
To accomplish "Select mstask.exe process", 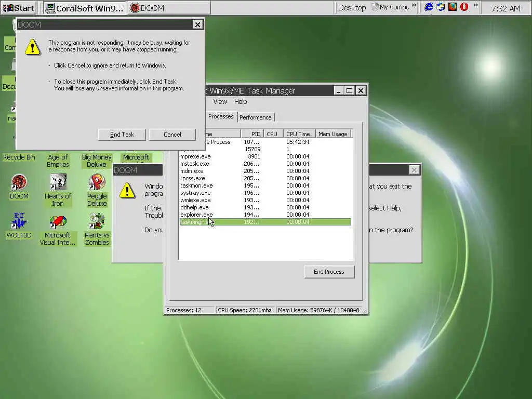I will coord(265,164).
